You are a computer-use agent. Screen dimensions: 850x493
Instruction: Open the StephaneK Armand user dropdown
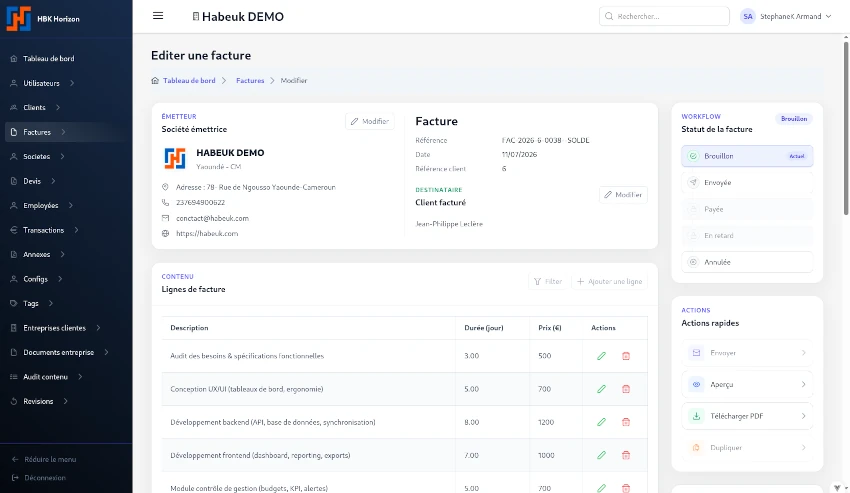tap(786, 16)
